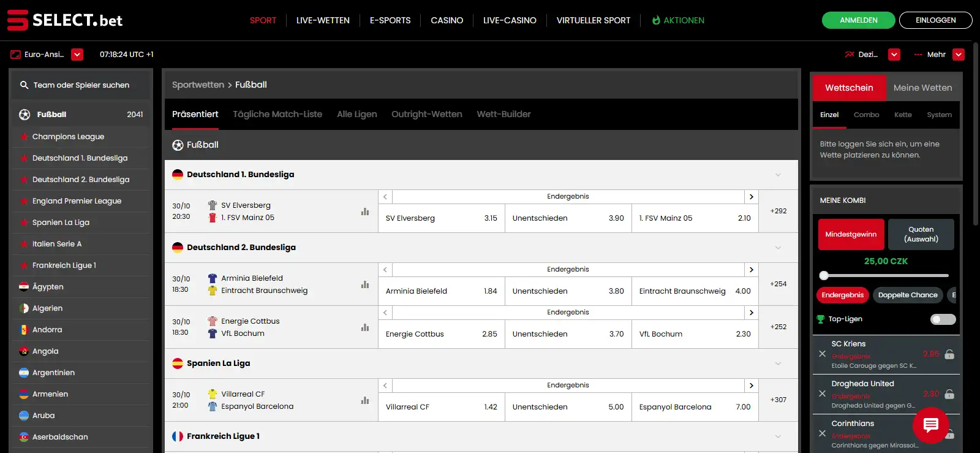This screenshot has width=980, height=453.
Task: Select the Combo bet type tab
Action: click(866, 115)
